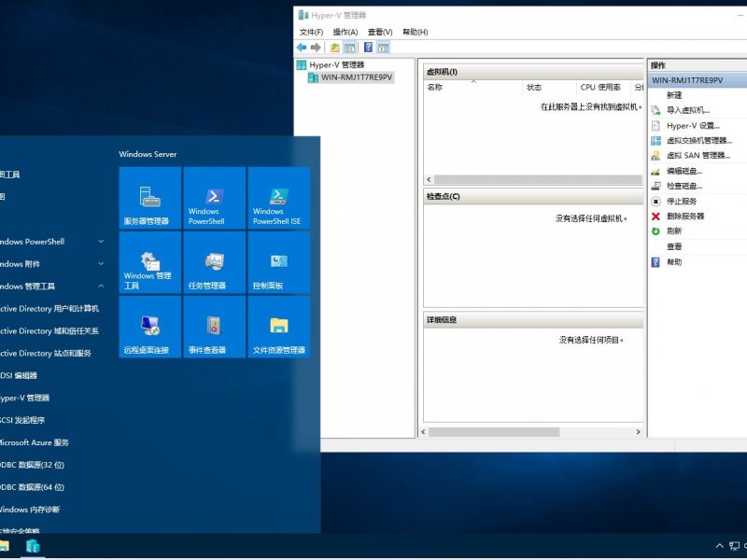The image size is (747, 560).
Task: Open the 查看(V) menu
Action: [380, 32]
